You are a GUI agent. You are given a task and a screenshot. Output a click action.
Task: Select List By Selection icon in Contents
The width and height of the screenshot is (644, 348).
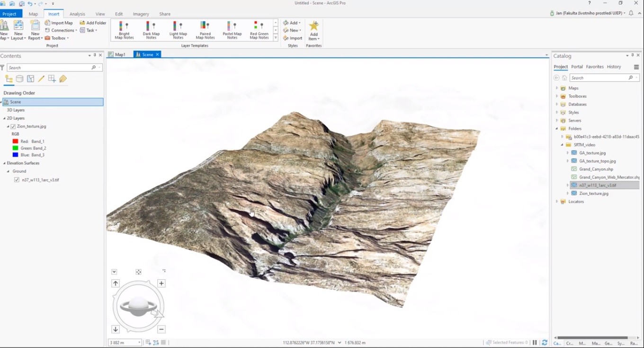pyautogui.click(x=30, y=79)
